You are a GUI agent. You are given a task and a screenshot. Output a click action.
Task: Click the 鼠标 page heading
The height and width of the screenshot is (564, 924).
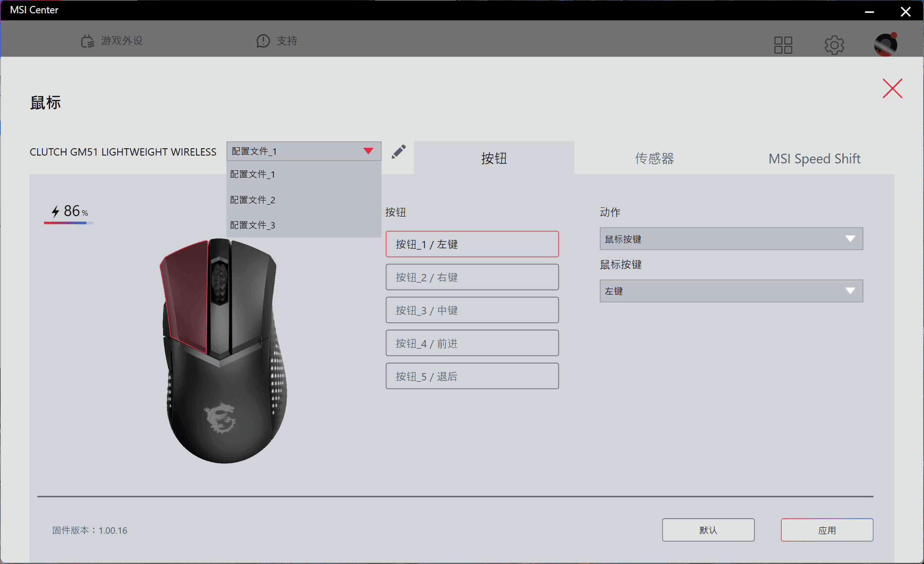tap(45, 103)
